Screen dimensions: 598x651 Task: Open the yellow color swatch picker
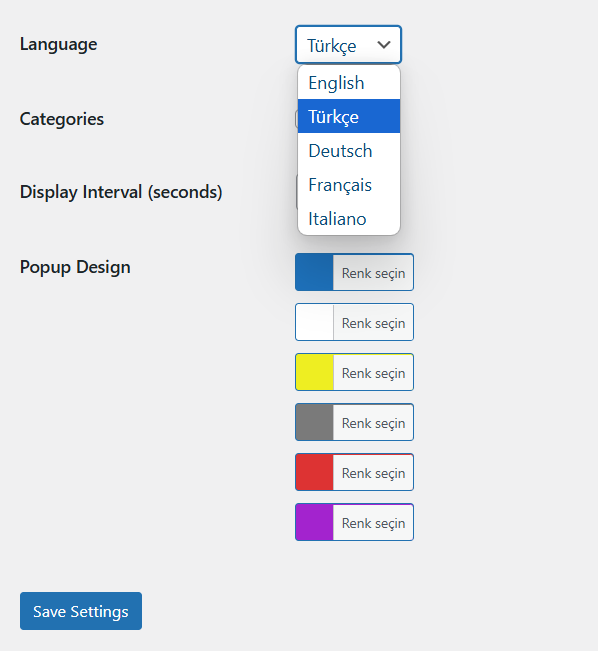[314, 372]
